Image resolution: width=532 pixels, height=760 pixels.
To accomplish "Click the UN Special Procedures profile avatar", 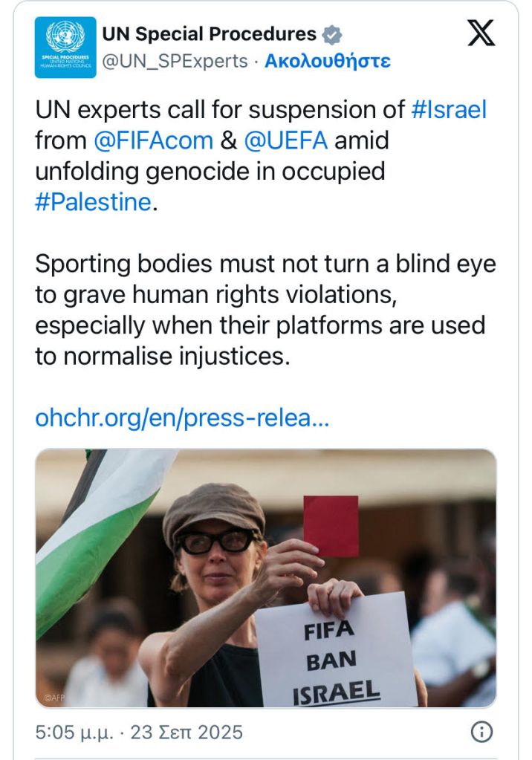I will (65, 48).
